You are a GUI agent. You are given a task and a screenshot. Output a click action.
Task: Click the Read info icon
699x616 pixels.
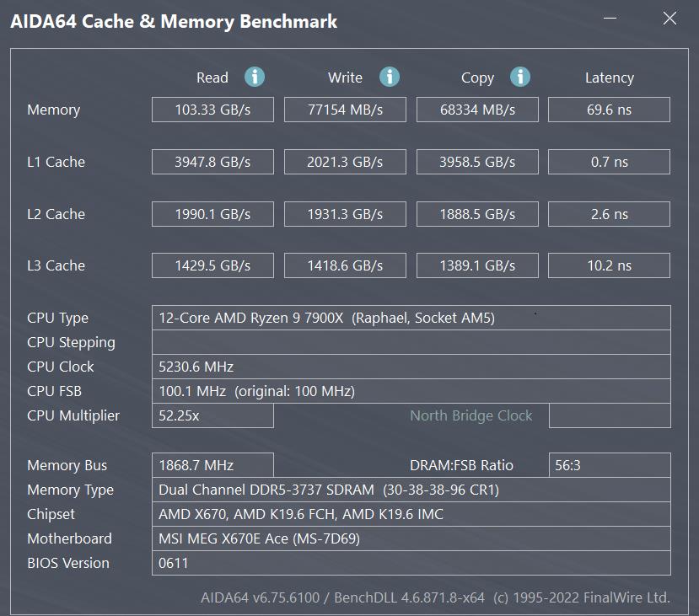coord(255,77)
